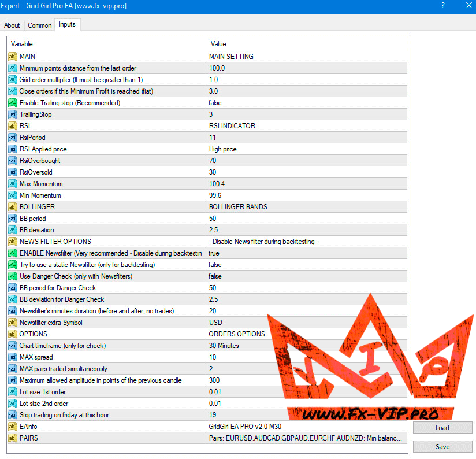
Task: Click the boolean icon beside Enable Trailing stop
Action: click(x=13, y=103)
